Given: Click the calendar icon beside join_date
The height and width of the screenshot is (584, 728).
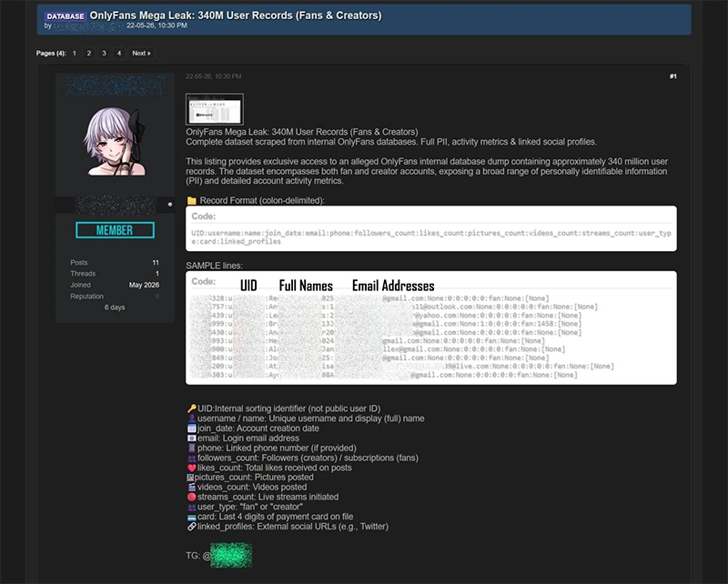Looking at the screenshot, I should click(x=192, y=428).
